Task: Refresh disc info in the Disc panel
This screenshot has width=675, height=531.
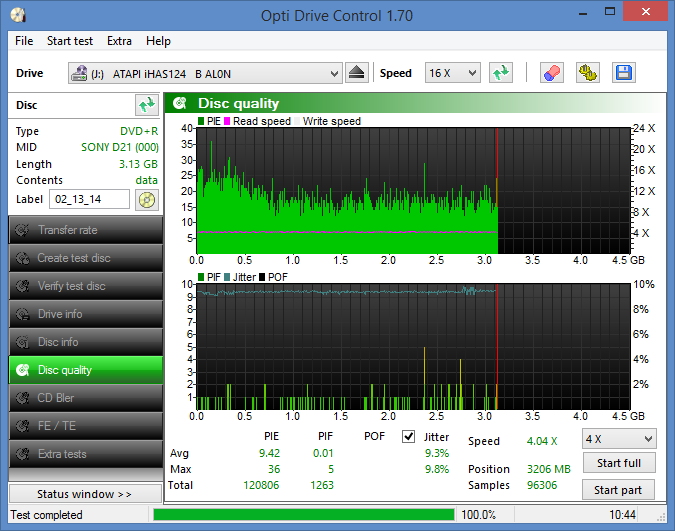Action: [x=147, y=105]
